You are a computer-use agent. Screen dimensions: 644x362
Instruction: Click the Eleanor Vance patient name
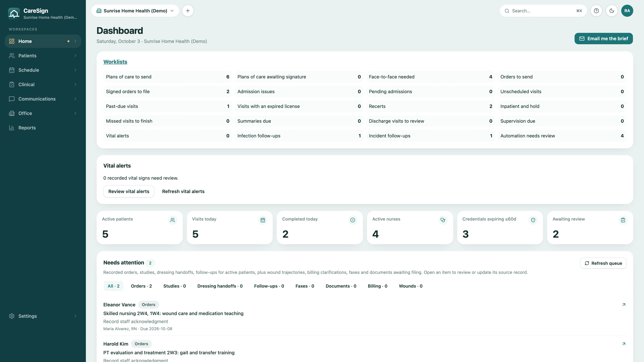pos(119,305)
